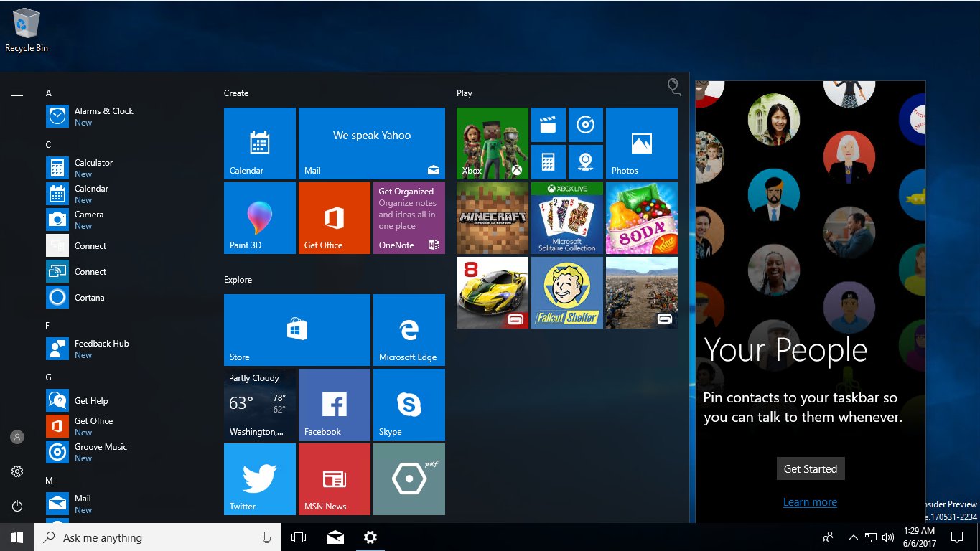Screen dimensions: 980x551
Task: Click the People icon on the taskbar
Action: 828,537
